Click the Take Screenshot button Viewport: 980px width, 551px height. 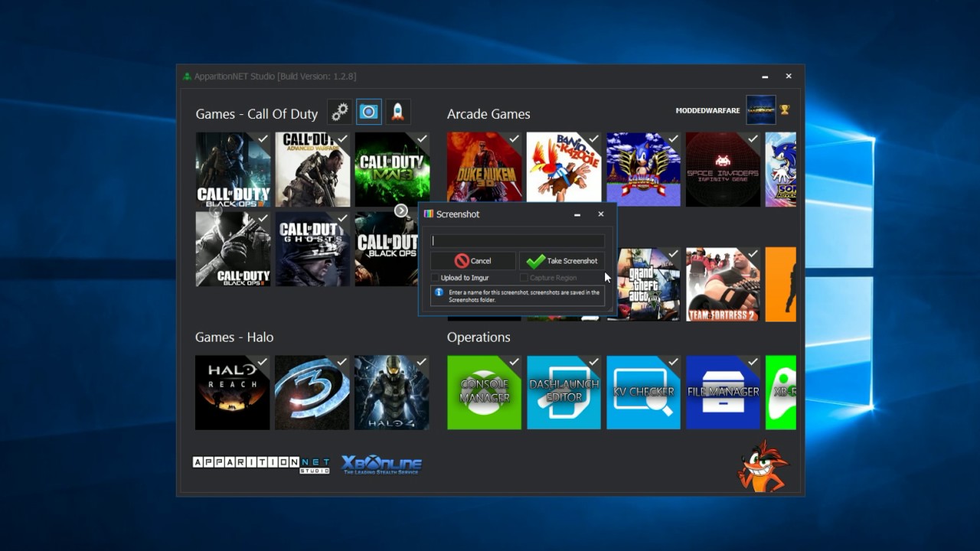[562, 261]
